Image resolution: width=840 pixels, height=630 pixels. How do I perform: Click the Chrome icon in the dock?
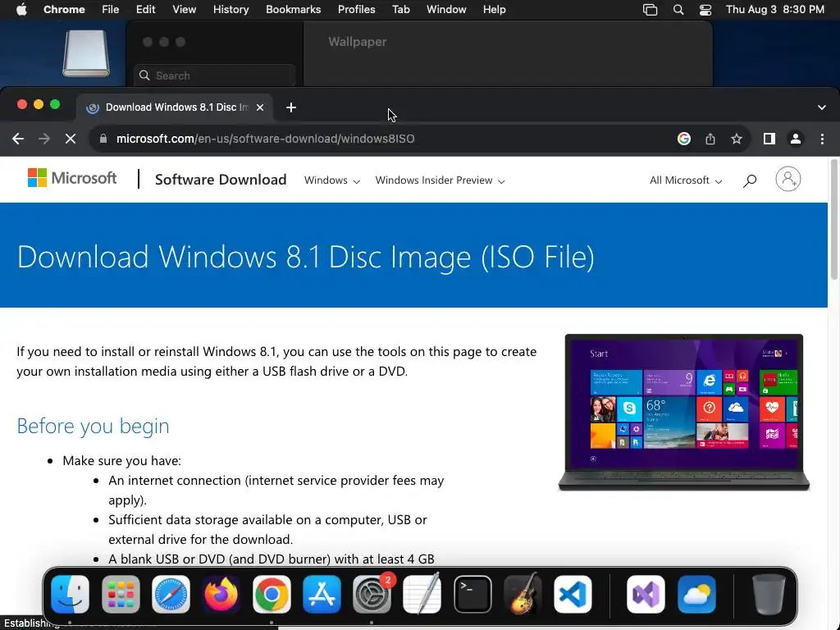[272, 594]
